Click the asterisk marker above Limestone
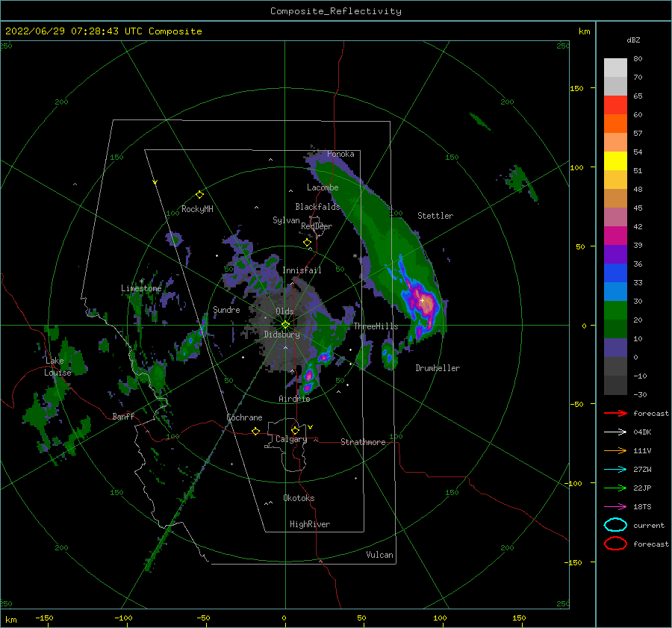The height and width of the screenshot is (628, 672). pos(141,282)
